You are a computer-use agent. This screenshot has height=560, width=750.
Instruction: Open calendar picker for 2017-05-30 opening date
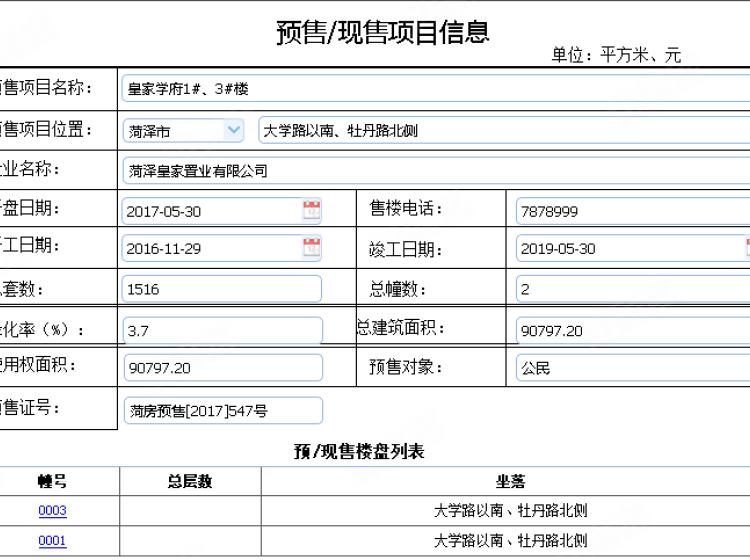[x=311, y=210]
